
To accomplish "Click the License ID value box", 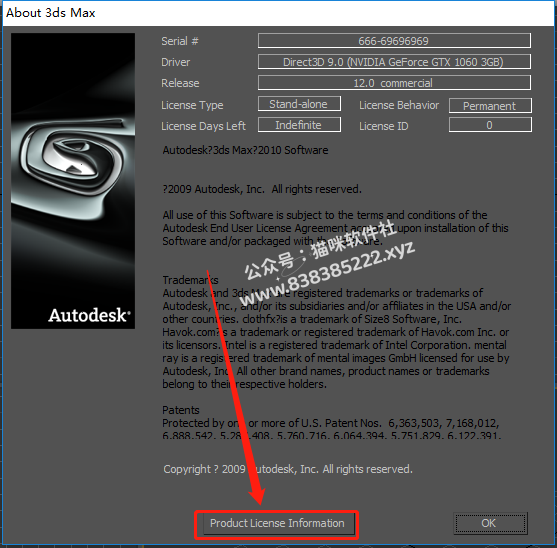I will click(490, 125).
